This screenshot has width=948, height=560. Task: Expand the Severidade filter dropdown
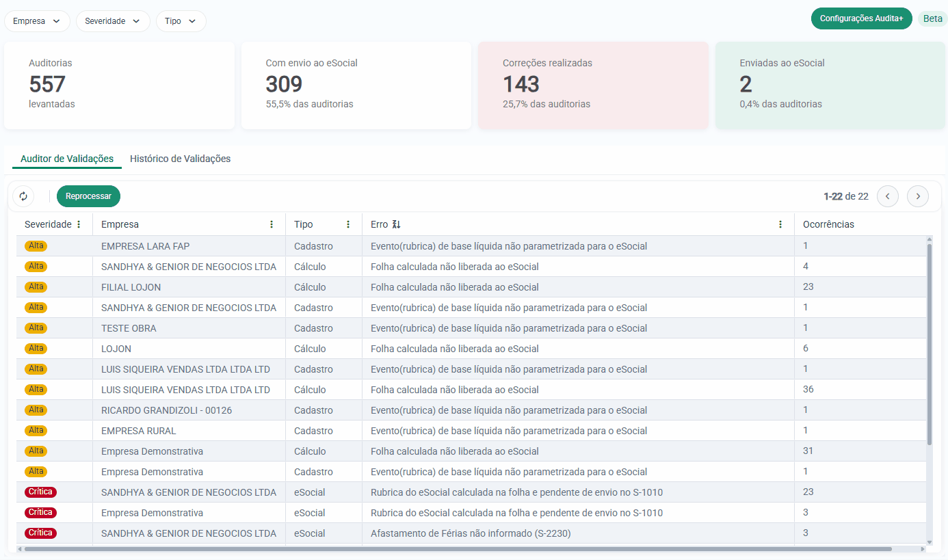tap(113, 21)
